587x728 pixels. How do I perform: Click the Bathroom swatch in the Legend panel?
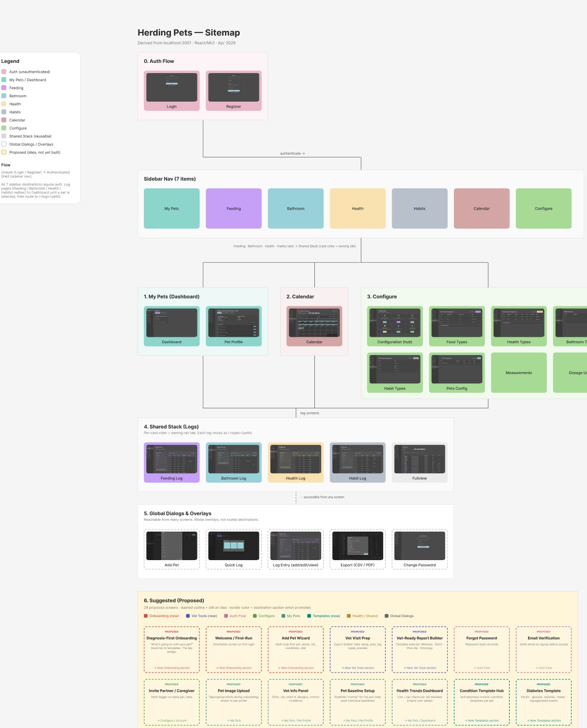tap(4, 96)
